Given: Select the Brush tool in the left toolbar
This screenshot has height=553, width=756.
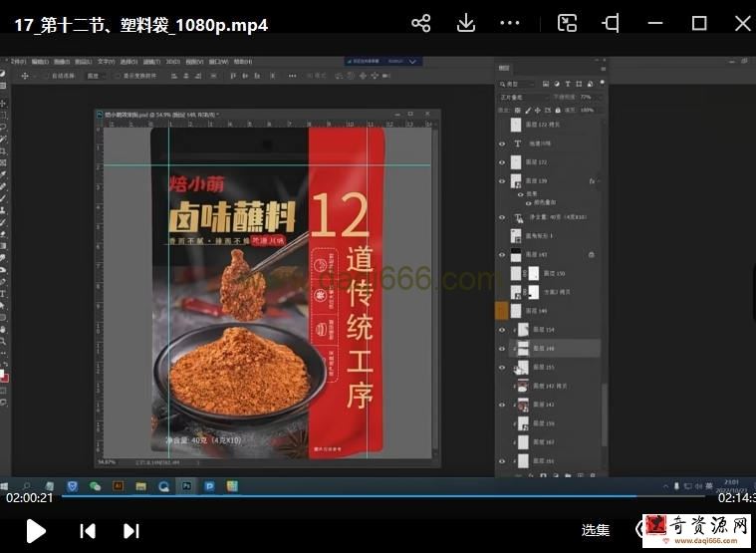Looking at the screenshot, I should click(x=3, y=198).
